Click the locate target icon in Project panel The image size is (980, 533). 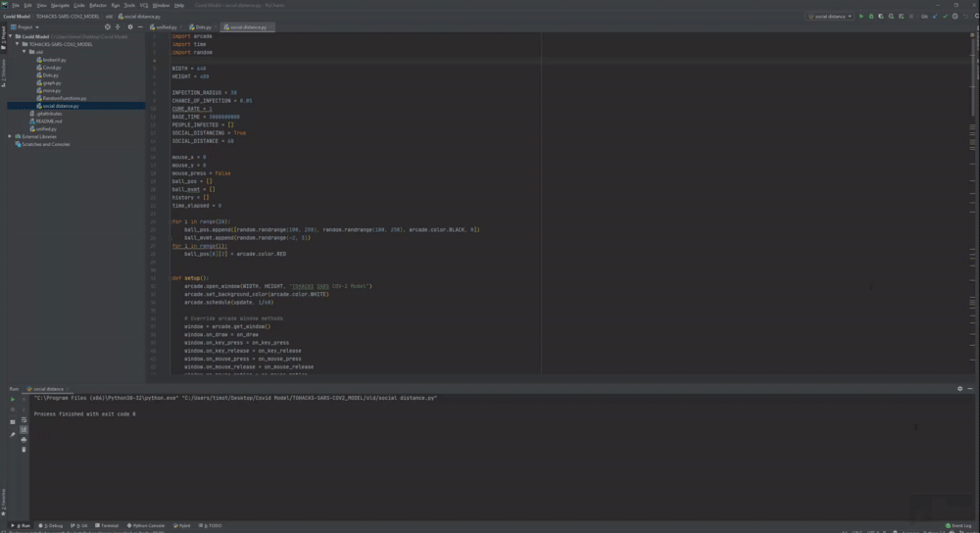click(x=108, y=26)
